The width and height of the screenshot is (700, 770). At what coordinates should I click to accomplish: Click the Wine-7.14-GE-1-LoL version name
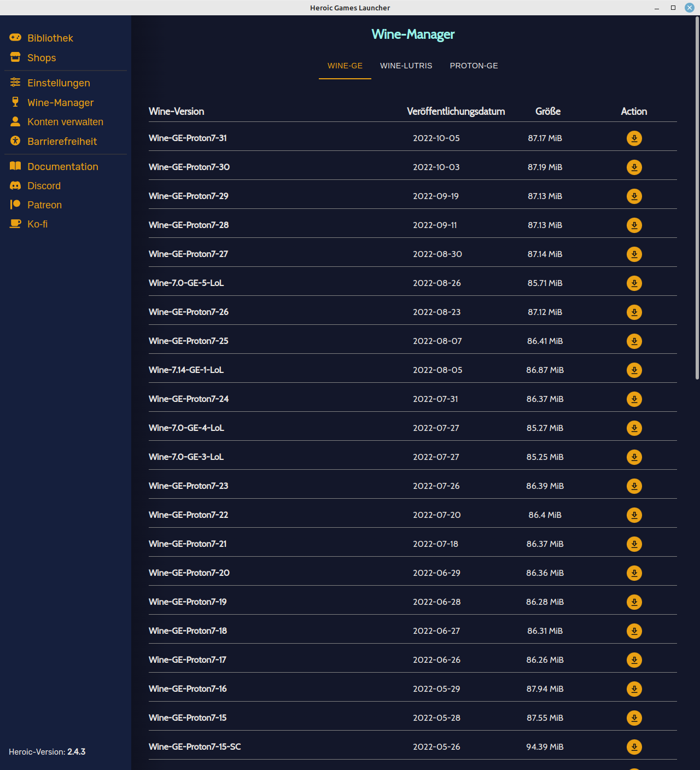(x=186, y=370)
